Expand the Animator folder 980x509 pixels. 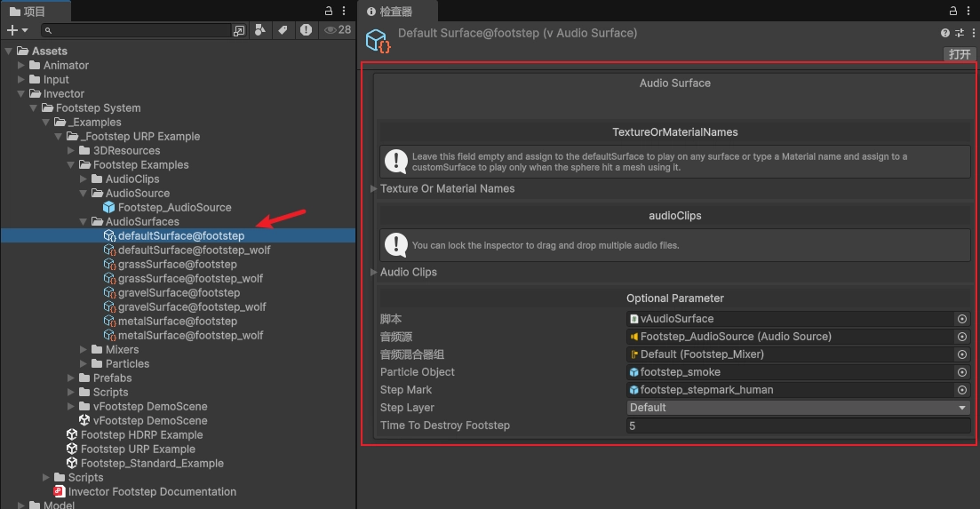point(21,65)
